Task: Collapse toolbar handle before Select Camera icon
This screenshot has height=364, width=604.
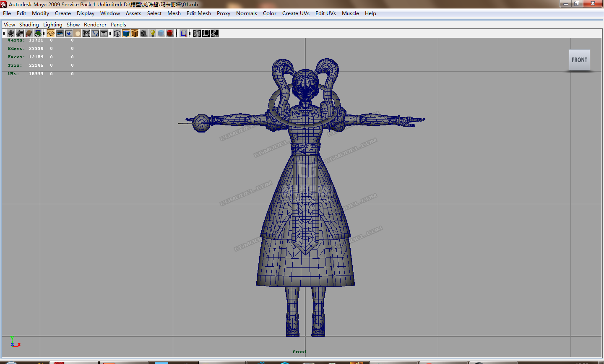Action: [4, 34]
